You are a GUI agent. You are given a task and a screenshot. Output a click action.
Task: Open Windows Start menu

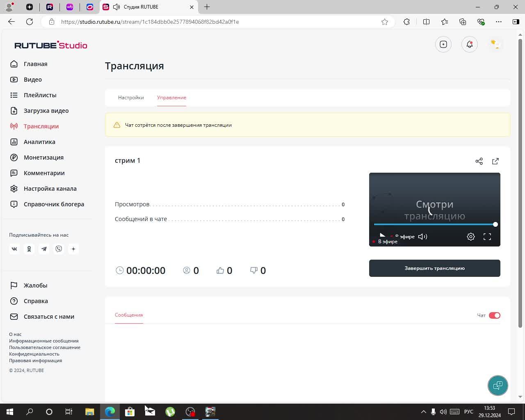click(x=10, y=412)
